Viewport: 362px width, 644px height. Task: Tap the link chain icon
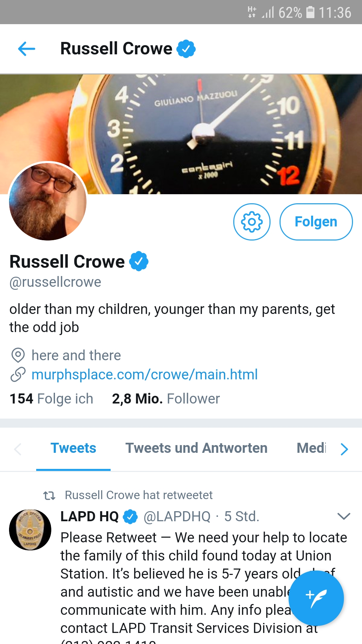(18, 374)
